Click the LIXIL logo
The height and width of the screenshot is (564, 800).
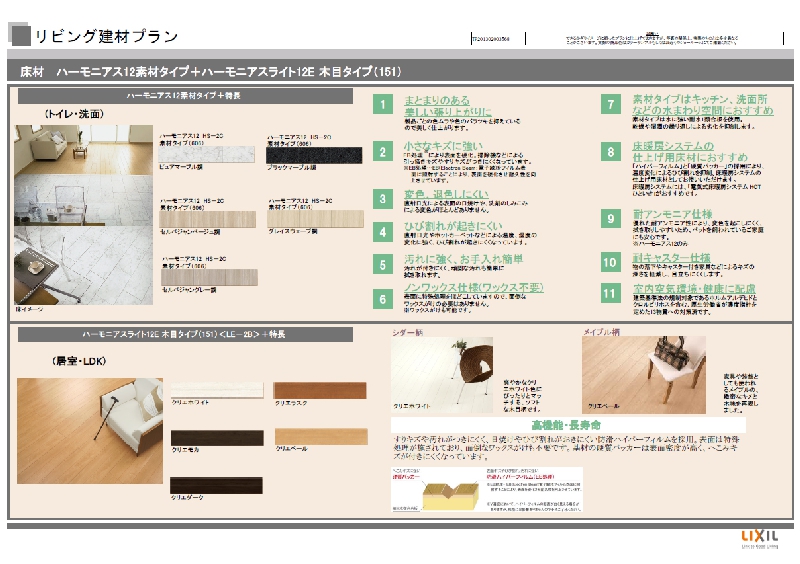pos(760,537)
